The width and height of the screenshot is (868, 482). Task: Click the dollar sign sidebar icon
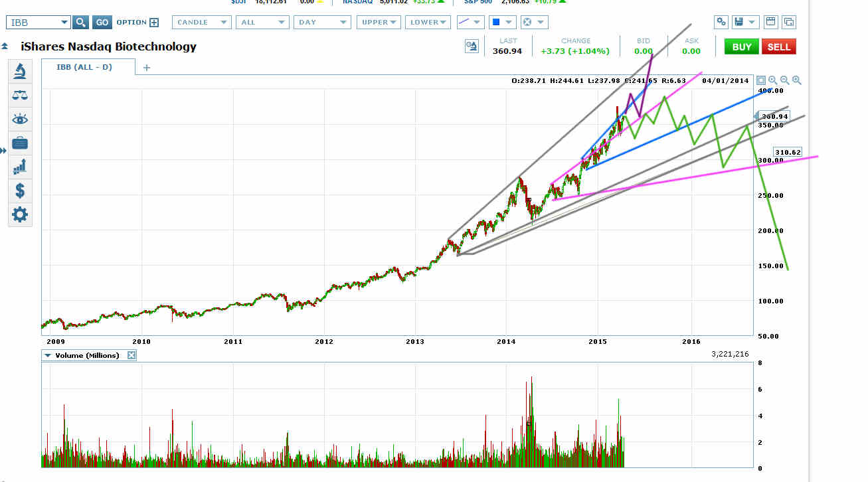20,191
